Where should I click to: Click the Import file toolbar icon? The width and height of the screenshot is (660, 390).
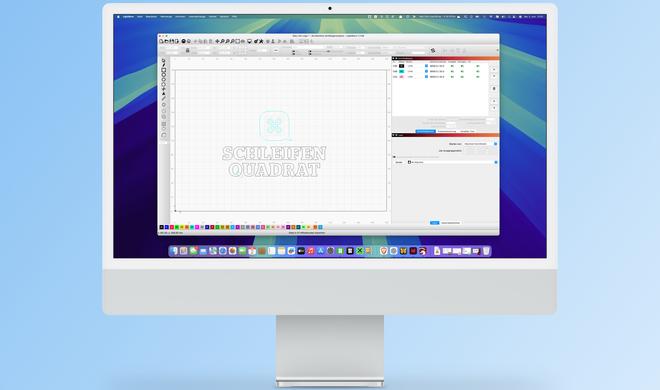point(177,41)
